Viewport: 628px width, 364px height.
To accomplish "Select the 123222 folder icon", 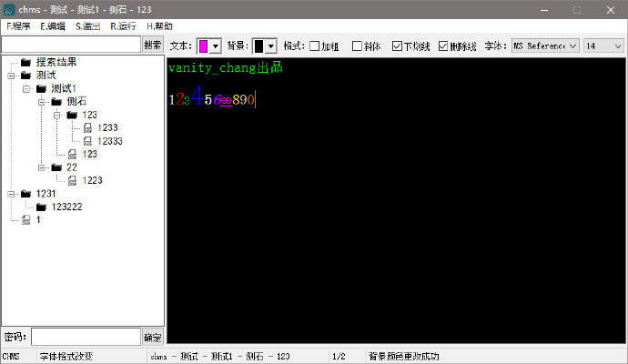I will pos(41,207).
